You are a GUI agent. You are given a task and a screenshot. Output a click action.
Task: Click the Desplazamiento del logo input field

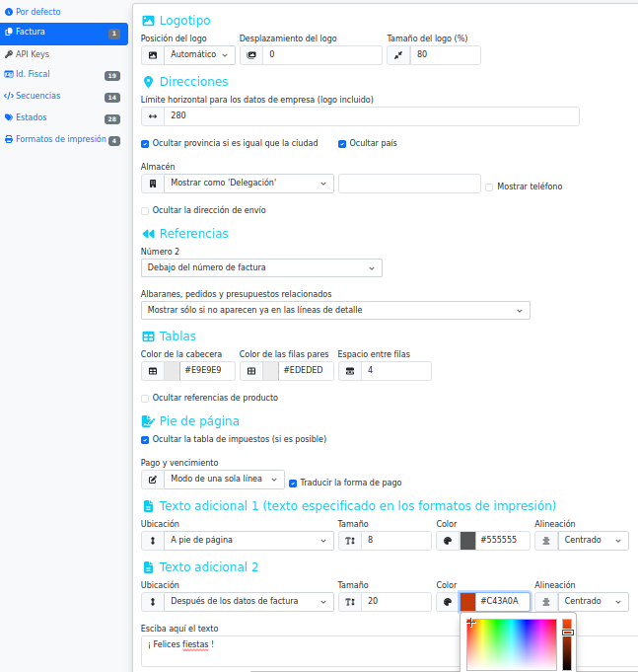click(321, 55)
